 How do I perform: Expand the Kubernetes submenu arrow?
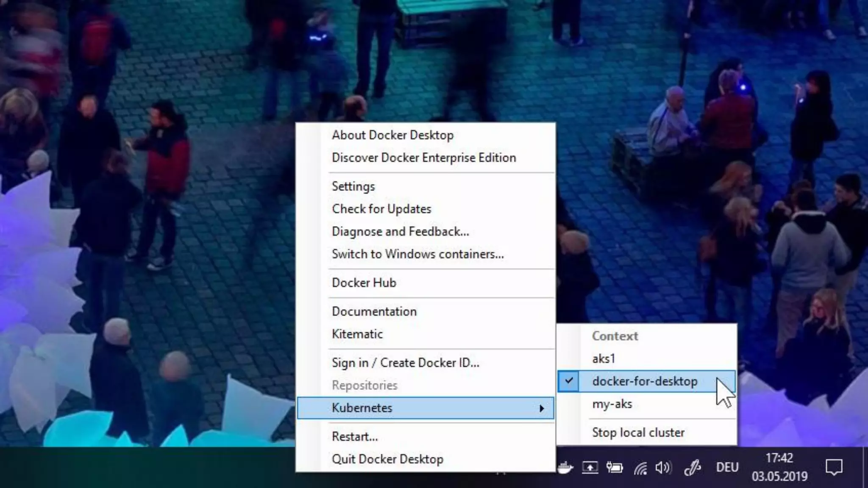tap(541, 408)
